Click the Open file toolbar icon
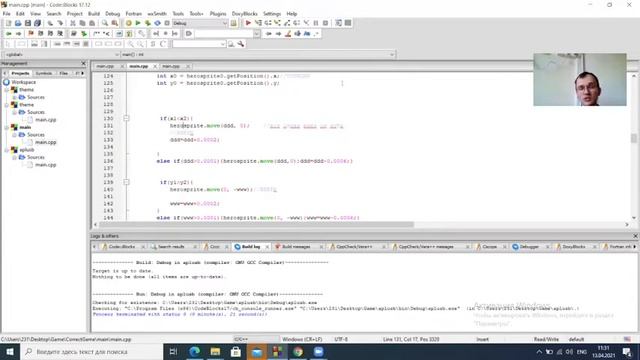 click(18, 23)
